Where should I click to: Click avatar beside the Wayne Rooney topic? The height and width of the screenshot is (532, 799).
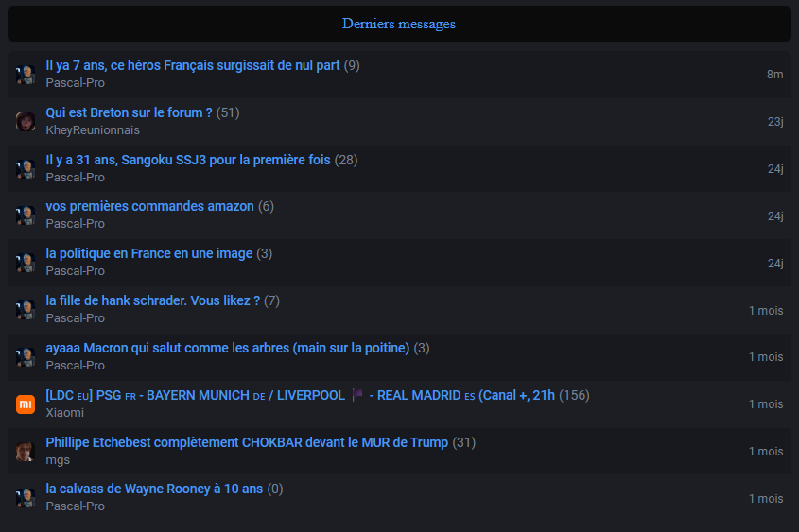click(26, 498)
